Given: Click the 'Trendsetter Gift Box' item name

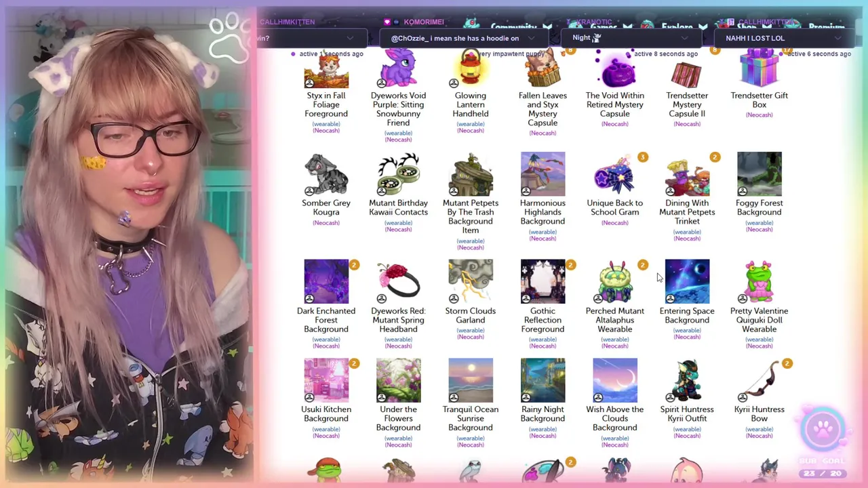Looking at the screenshot, I should click(x=759, y=100).
